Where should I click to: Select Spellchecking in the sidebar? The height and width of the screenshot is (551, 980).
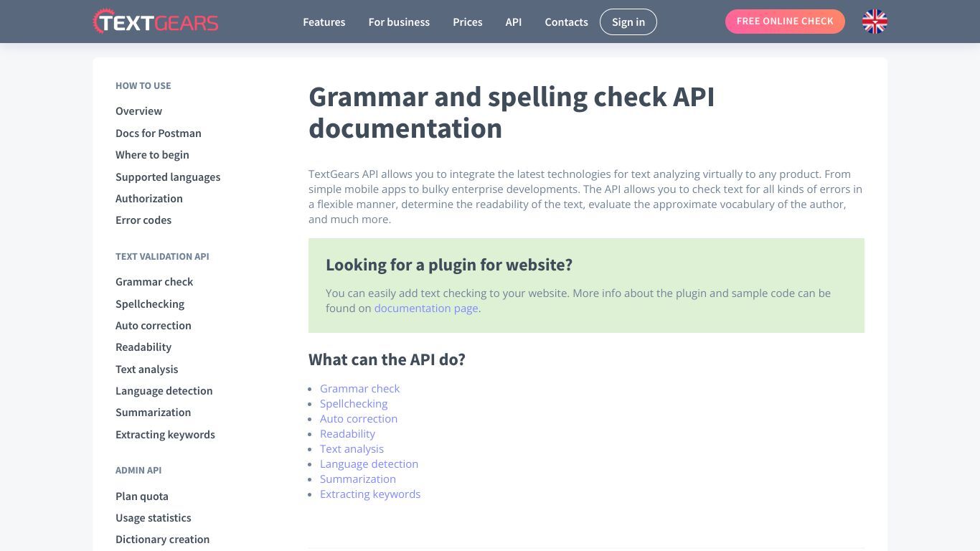click(x=150, y=304)
